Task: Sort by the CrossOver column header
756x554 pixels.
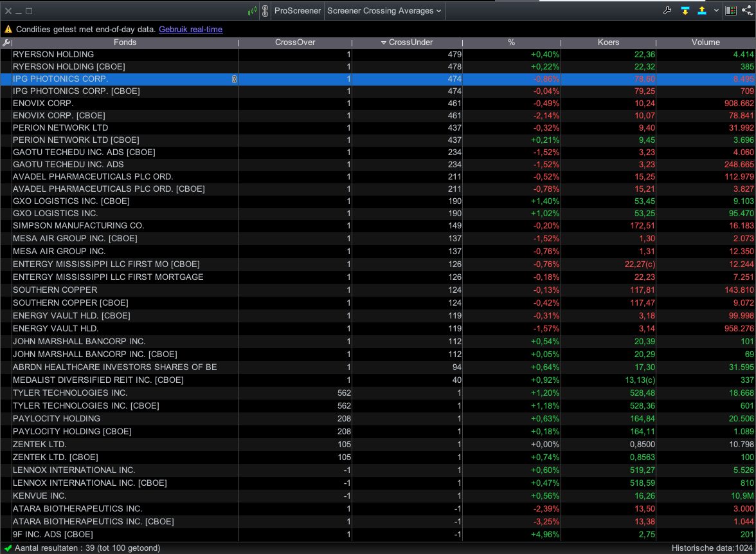Action: coord(295,42)
